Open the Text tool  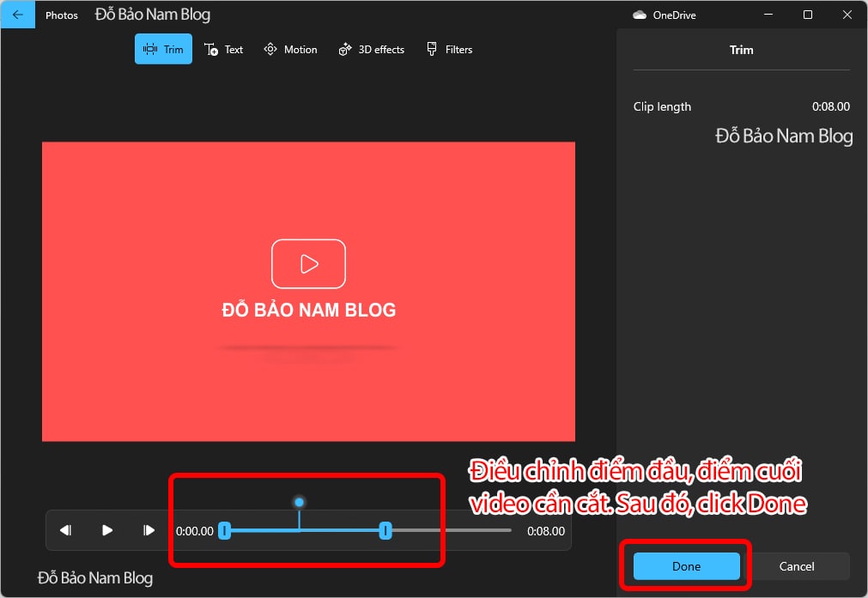(x=223, y=49)
